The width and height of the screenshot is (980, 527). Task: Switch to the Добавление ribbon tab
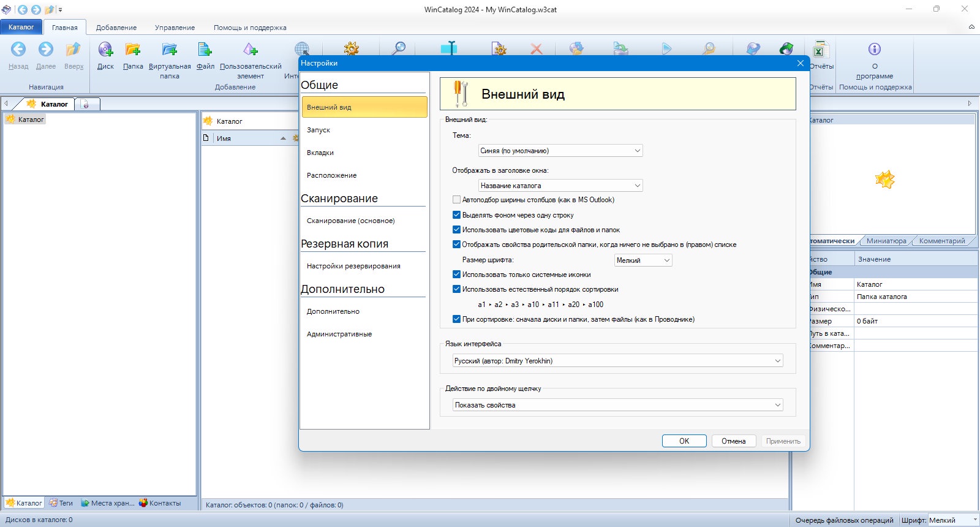116,28
